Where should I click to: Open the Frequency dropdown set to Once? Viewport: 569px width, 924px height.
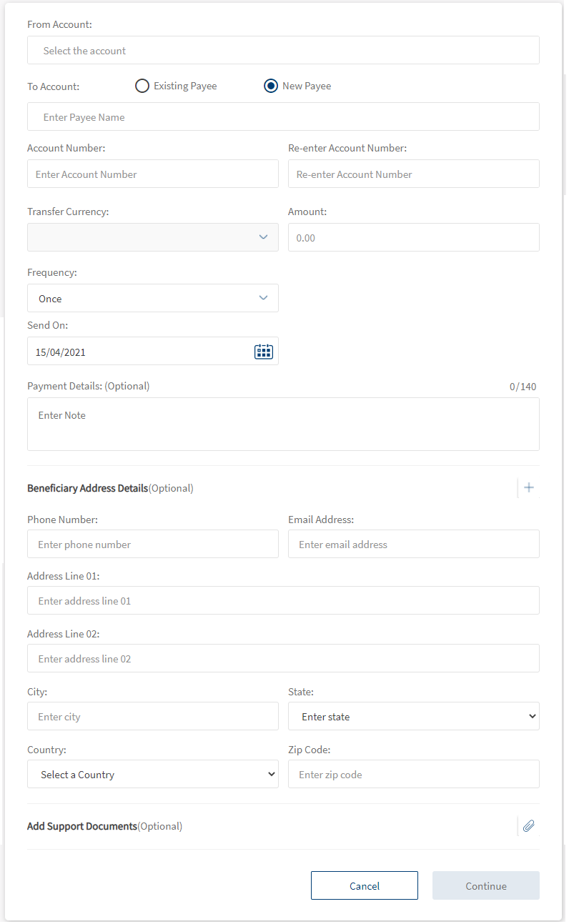[152, 298]
